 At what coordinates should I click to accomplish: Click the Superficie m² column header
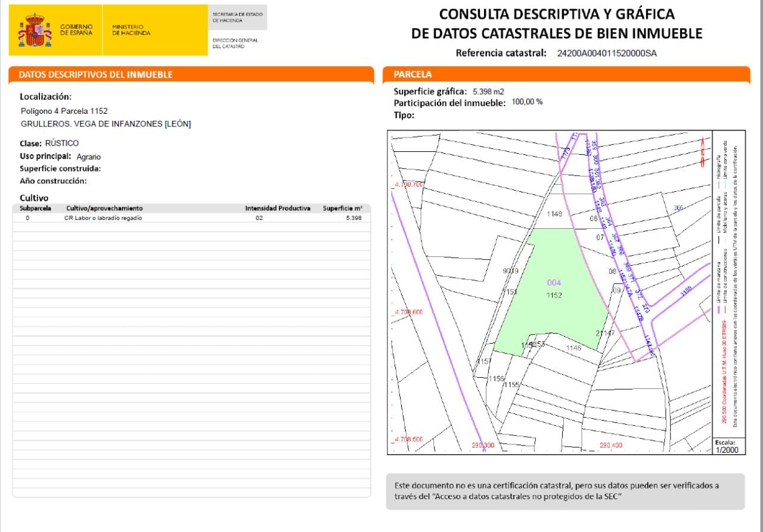pos(343,209)
